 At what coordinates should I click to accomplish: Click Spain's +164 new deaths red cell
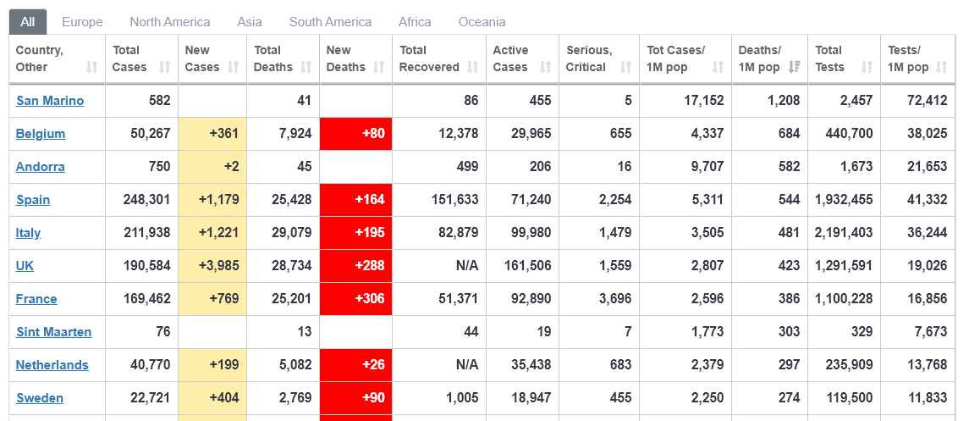point(355,200)
